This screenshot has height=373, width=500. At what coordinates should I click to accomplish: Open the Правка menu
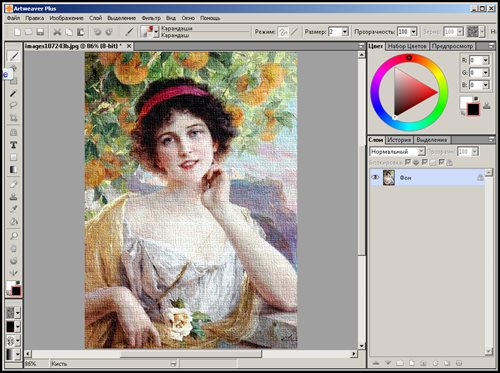pyautogui.click(x=35, y=18)
